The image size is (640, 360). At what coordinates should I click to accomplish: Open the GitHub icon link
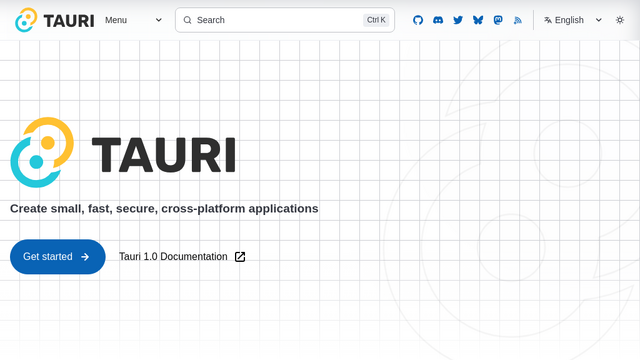418,20
